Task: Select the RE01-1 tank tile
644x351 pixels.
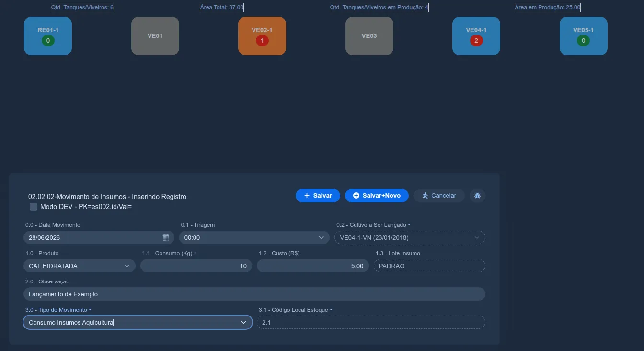Action: [48, 36]
